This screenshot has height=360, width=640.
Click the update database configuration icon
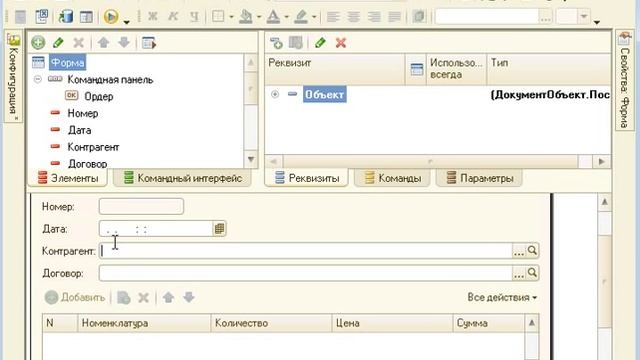point(65,16)
